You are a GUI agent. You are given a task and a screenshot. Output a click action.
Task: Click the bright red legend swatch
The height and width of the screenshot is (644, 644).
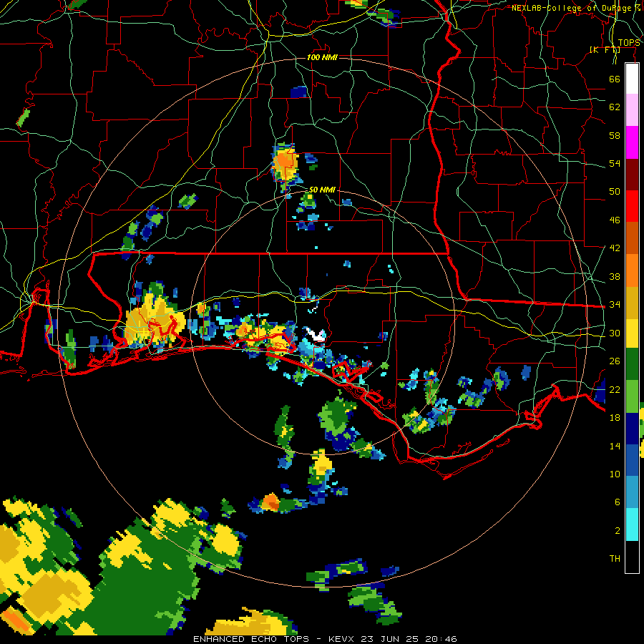coord(632,206)
